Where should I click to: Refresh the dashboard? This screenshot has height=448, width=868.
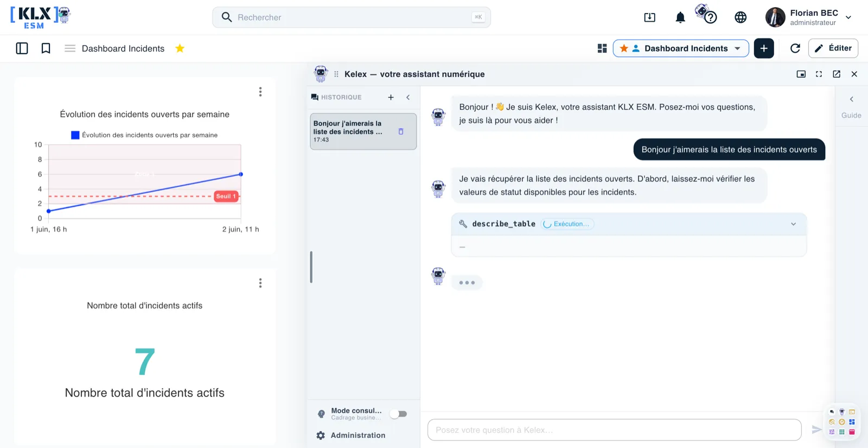tap(795, 48)
